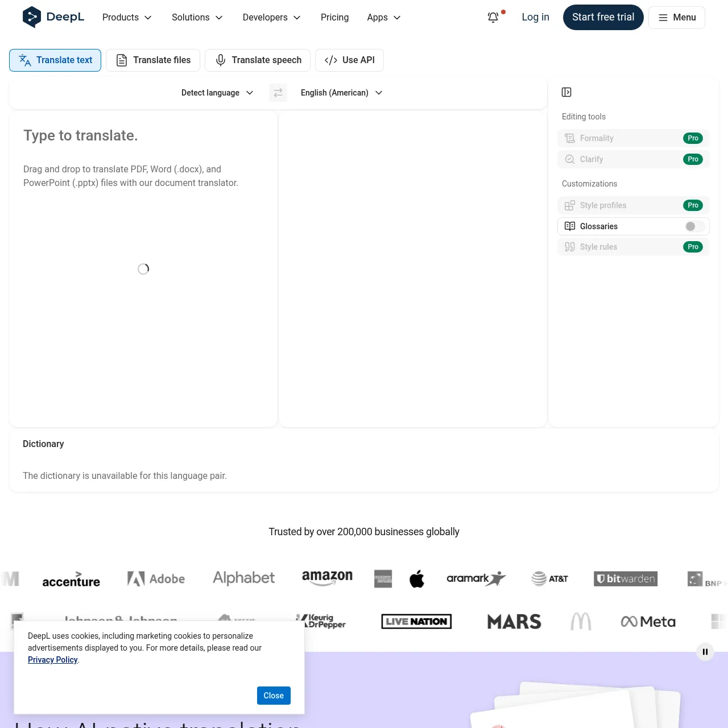
Task: Click the Editing tools label
Action: tap(584, 117)
